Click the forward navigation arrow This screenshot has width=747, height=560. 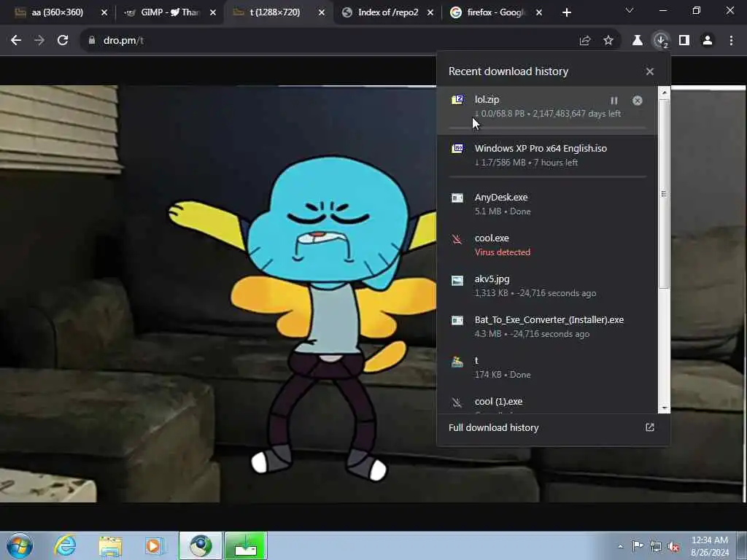coord(39,41)
